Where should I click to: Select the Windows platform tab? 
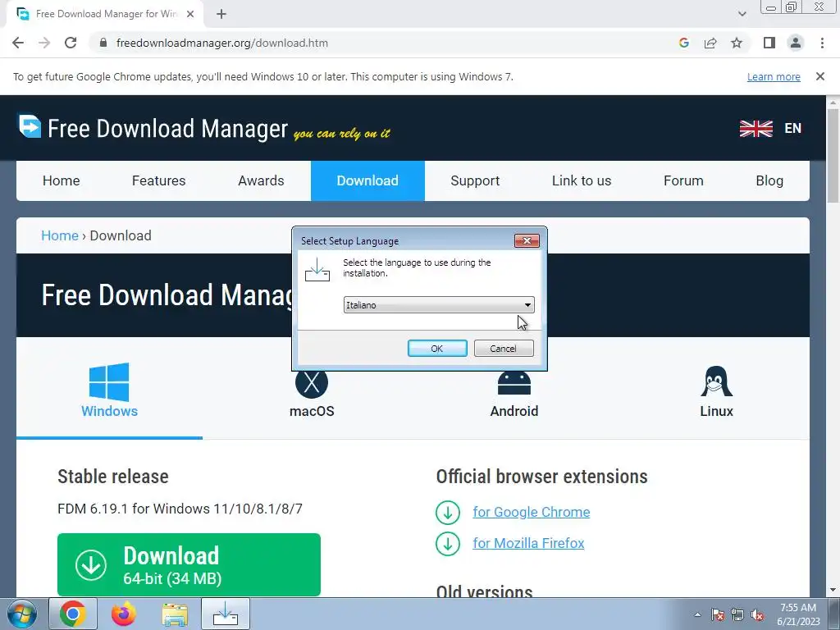coord(109,390)
